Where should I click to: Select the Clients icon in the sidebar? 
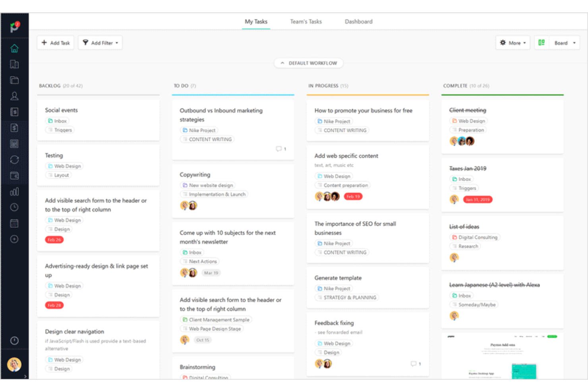pos(14,96)
